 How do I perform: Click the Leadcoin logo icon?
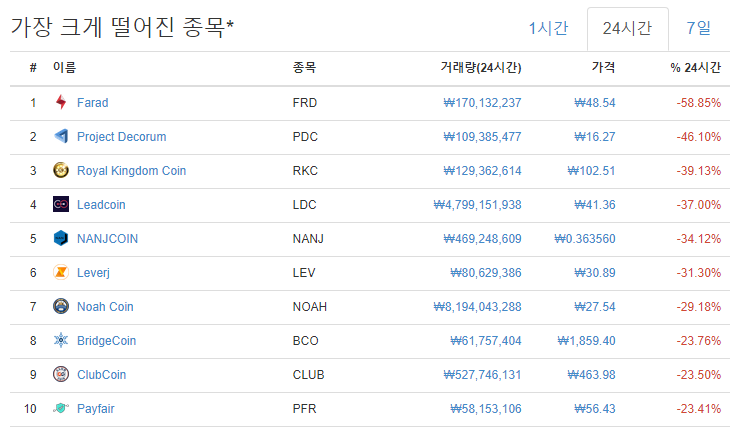(61, 204)
